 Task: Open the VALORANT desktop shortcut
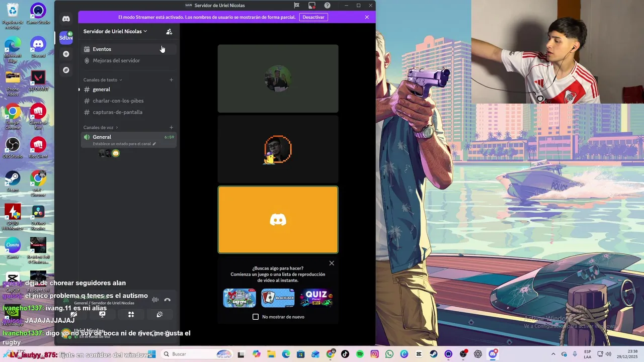(x=38, y=80)
